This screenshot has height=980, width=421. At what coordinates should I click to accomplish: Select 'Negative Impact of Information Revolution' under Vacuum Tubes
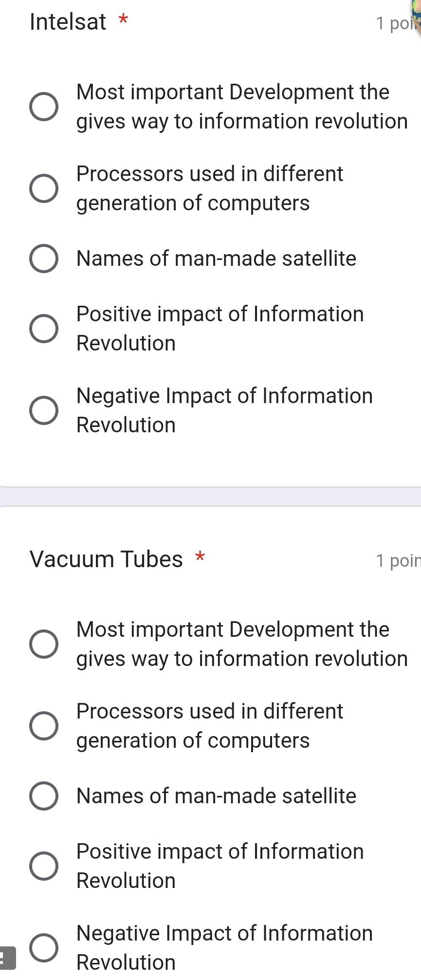(44, 948)
